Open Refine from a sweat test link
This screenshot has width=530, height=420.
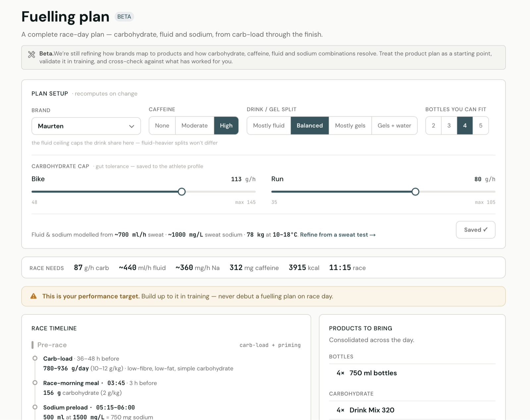(338, 235)
